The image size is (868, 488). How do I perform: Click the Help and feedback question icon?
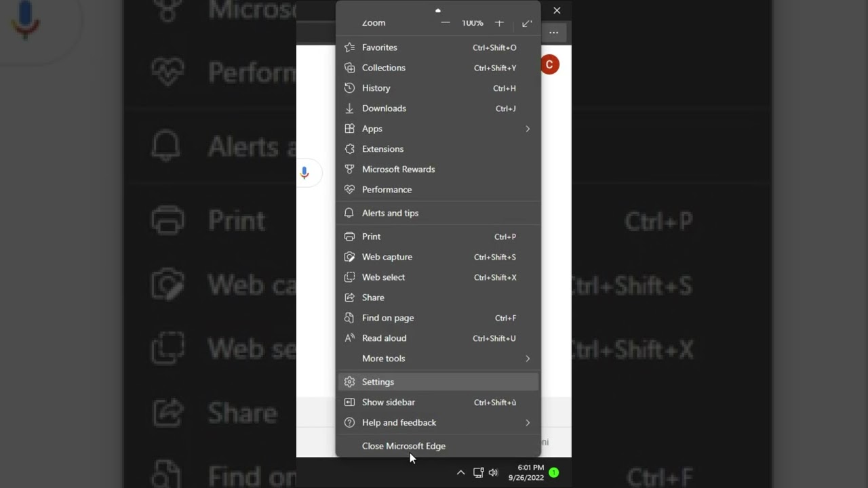pyautogui.click(x=349, y=423)
